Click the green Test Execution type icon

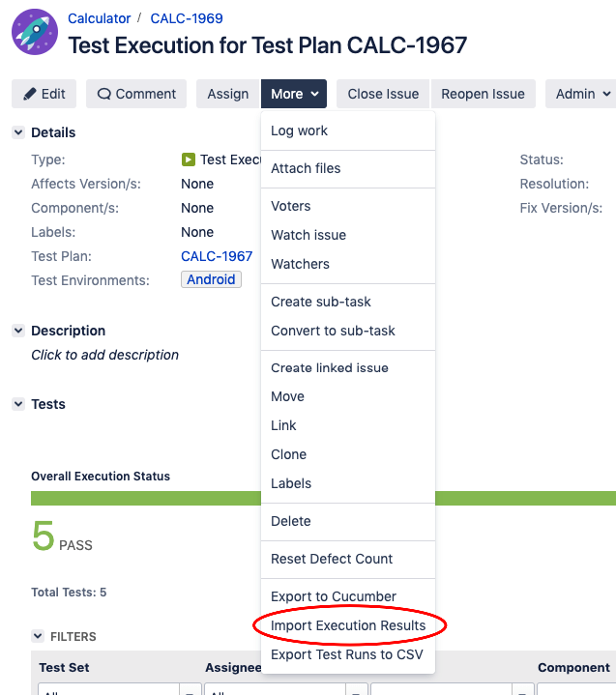tap(188, 159)
